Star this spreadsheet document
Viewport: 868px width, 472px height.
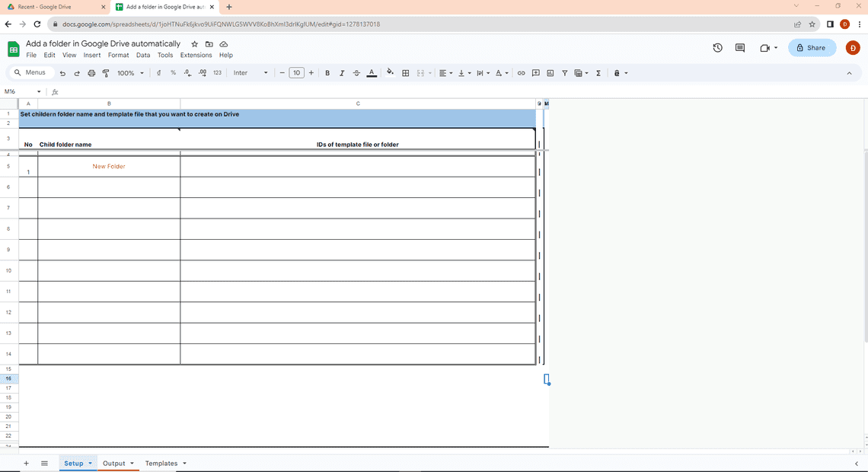pyautogui.click(x=195, y=44)
